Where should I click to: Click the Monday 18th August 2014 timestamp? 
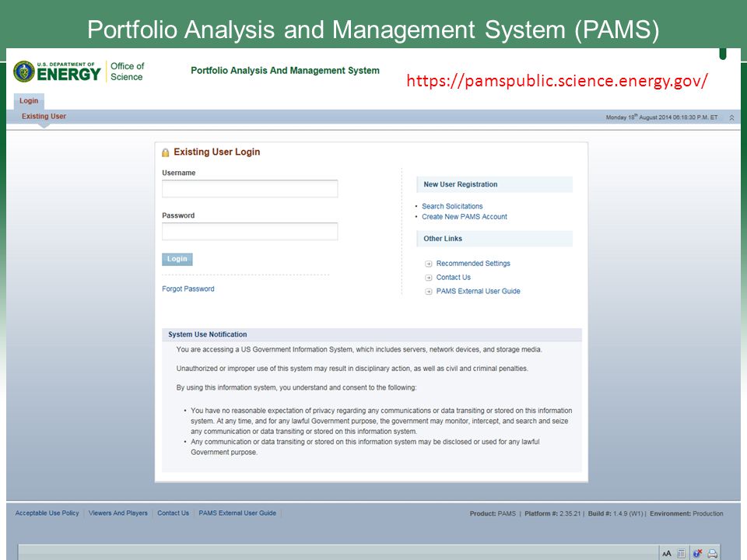[661, 117]
